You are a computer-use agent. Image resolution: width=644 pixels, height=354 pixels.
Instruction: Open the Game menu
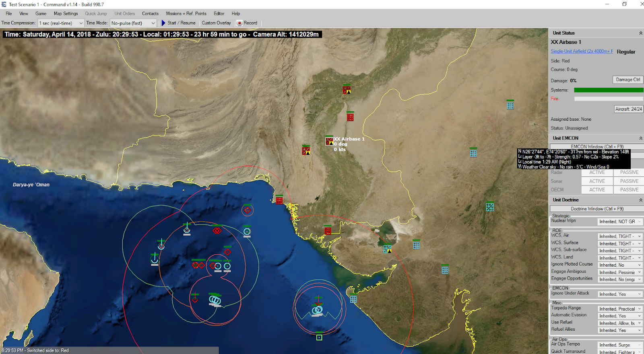41,13
